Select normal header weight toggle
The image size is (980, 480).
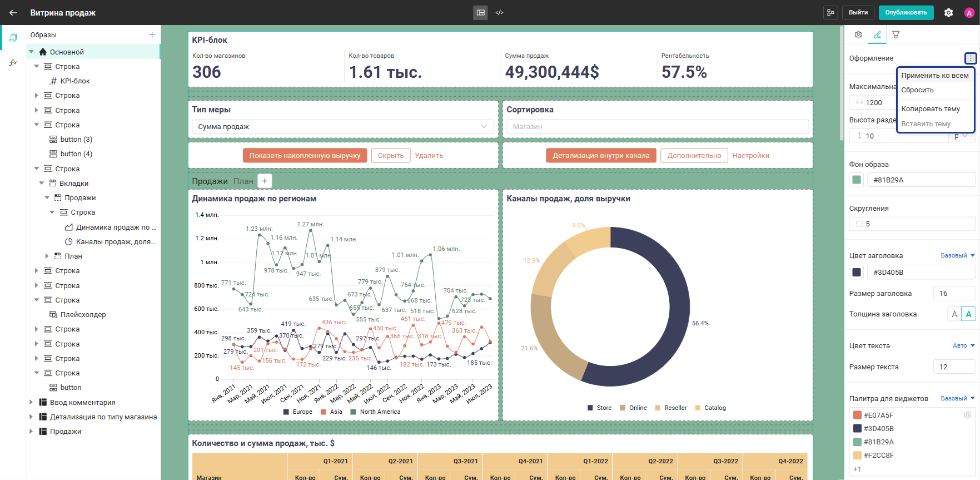pyautogui.click(x=954, y=314)
